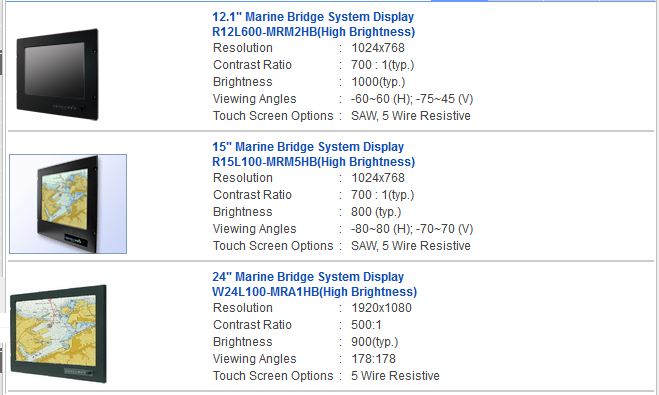
Task: Click the black 12.1" display product thumbnail
Action: [58, 74]
